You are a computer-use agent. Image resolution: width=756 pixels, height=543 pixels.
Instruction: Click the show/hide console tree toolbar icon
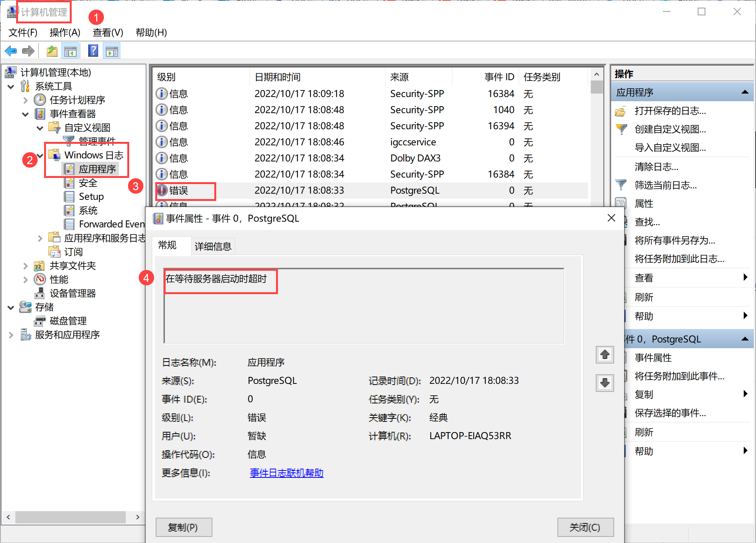pyautogui.click(x=71, y=51)
